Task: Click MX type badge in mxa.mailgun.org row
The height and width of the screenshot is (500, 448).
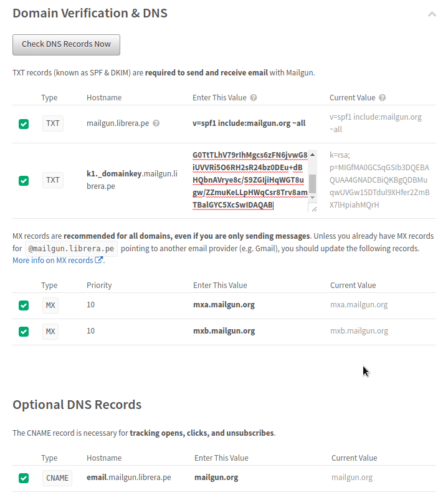Action: (50, 305)
